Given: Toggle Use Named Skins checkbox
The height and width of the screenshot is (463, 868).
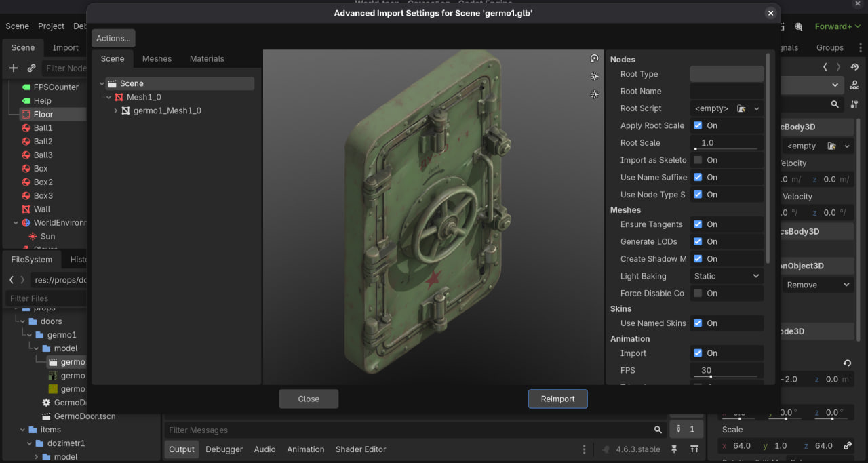Looking at the screenshot, I should (698, 323).
